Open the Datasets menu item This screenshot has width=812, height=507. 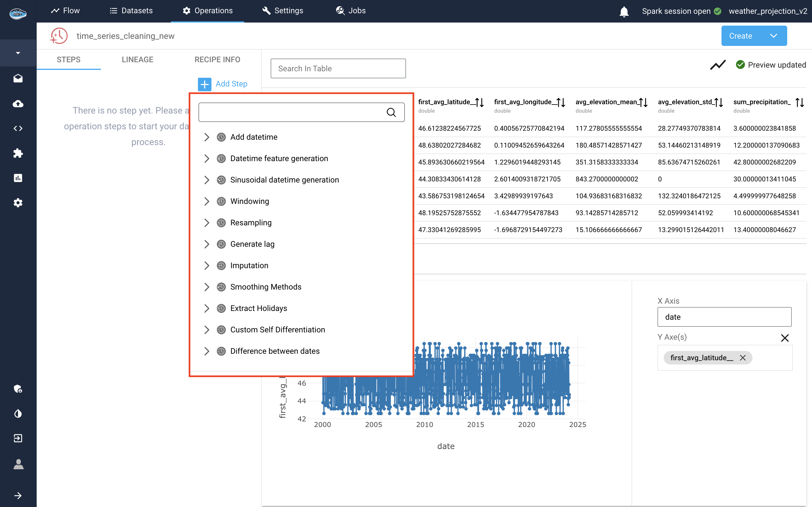(131, 11)
